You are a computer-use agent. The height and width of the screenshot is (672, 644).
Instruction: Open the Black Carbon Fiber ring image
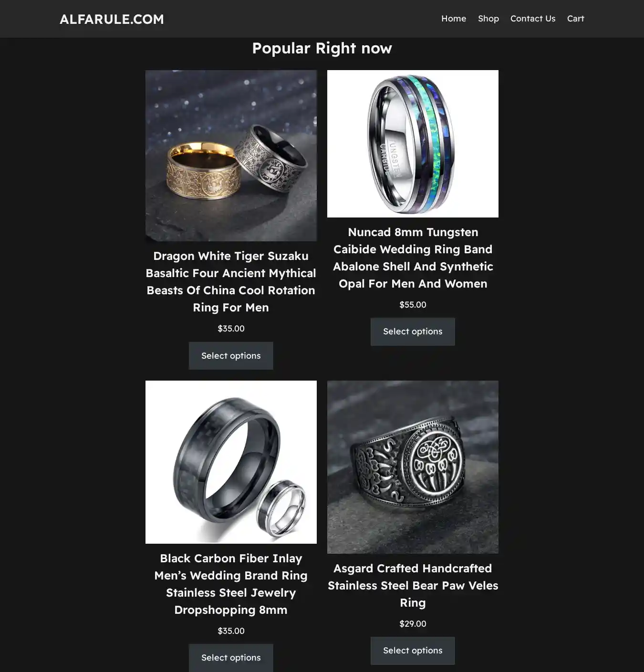pos(231,462)
